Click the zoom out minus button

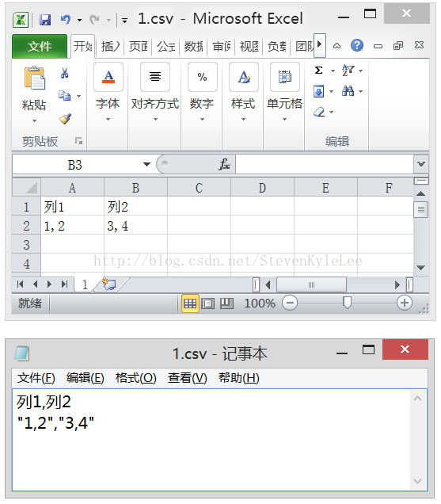coord(290,303)
